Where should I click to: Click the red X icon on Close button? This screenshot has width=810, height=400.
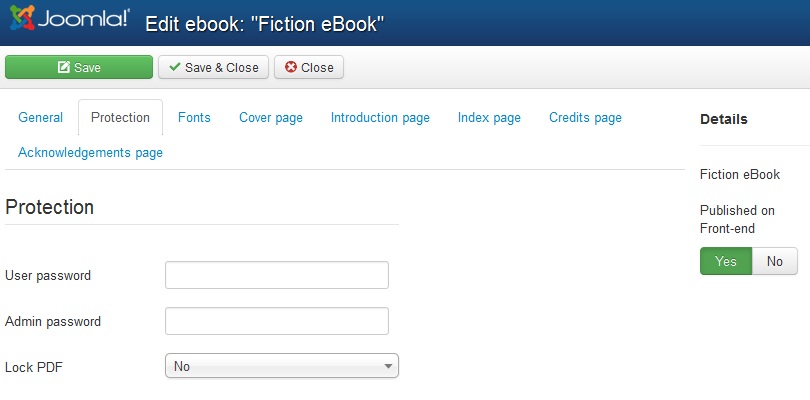(291, 67)
